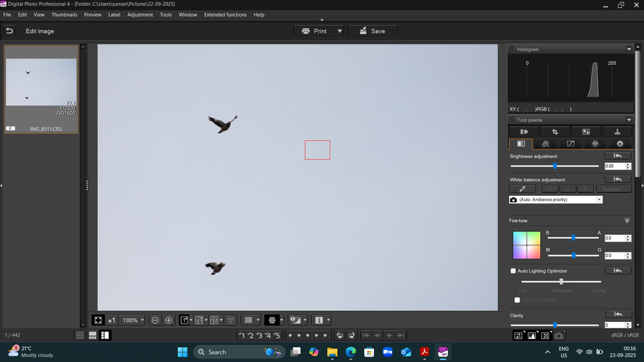This screenshot has height=362, width=644.
Task: Click the brightness adjustment slider handle
Action: point(555,166)
